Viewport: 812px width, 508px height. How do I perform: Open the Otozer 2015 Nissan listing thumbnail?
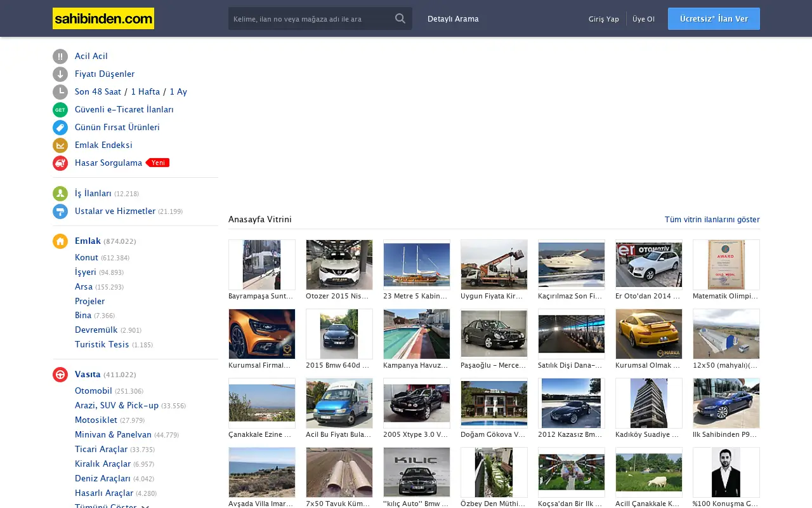coord(339,264)
